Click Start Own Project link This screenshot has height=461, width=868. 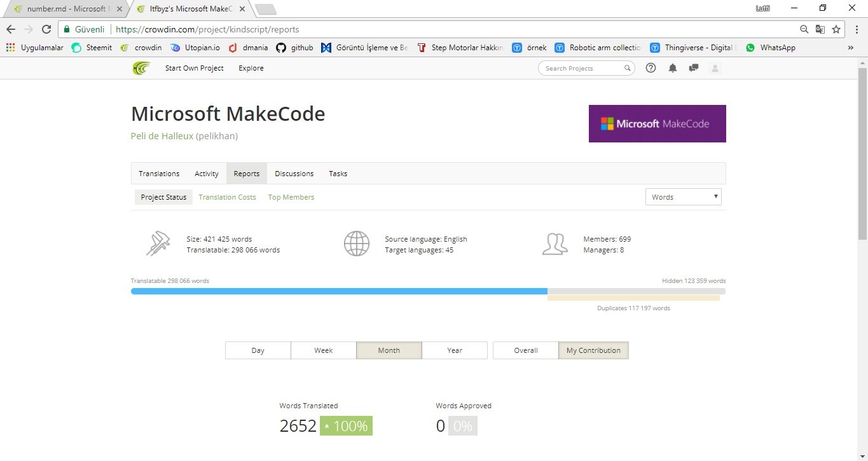click(194, 68)
